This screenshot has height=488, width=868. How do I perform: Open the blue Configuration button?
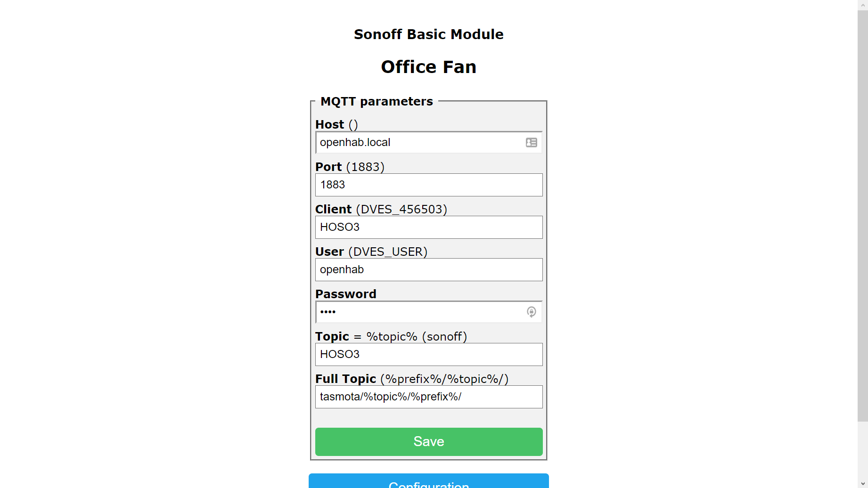(428, 482)
